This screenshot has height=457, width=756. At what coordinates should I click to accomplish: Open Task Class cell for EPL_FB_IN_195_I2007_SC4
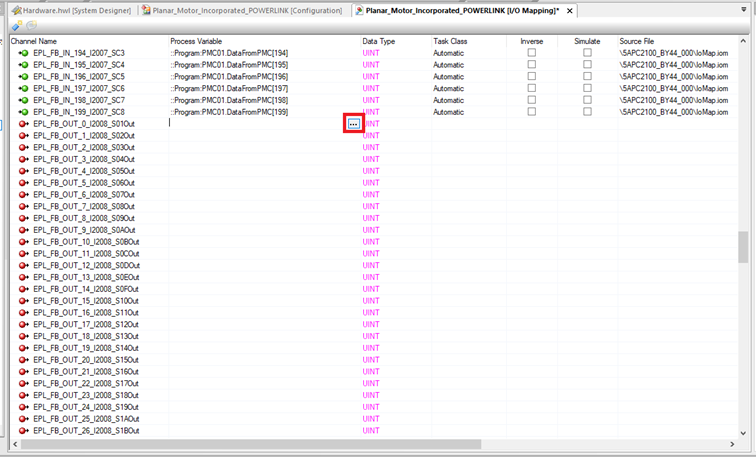pyautogui.click(x=470, y=65)
